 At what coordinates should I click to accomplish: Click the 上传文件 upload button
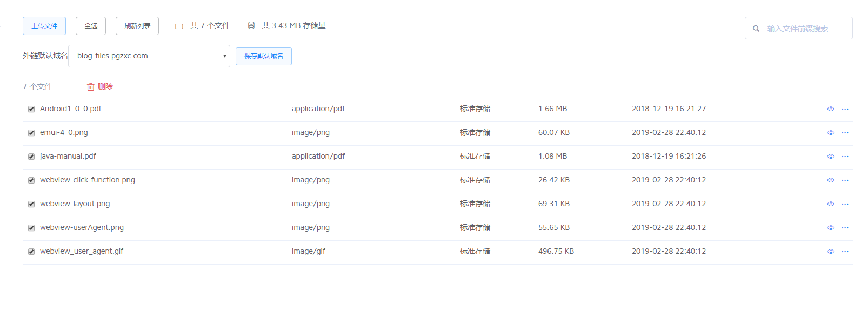pyautogui.click(x=44, y=26)
